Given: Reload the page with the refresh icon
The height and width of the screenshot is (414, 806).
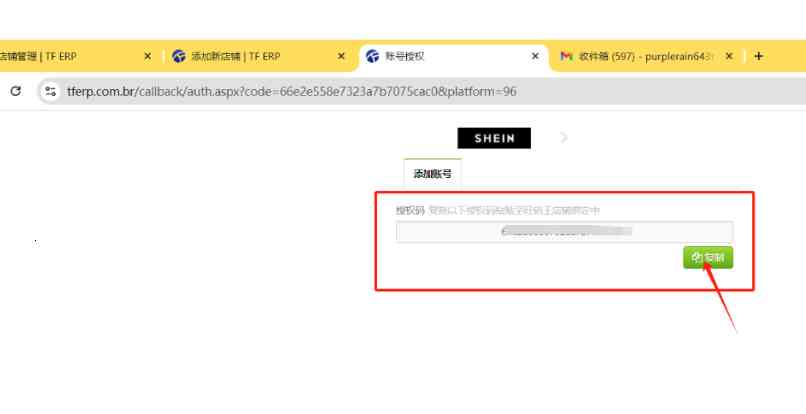Looking at the screenshot, I should pos(16,91).
